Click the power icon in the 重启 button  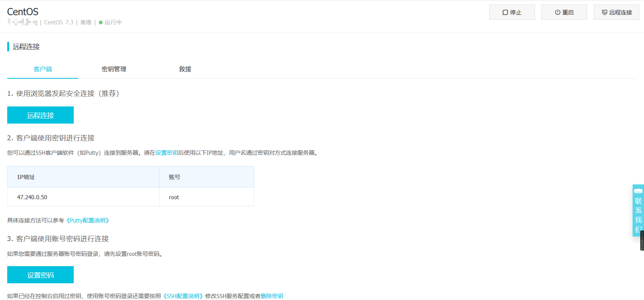click(x=557, y=13)
